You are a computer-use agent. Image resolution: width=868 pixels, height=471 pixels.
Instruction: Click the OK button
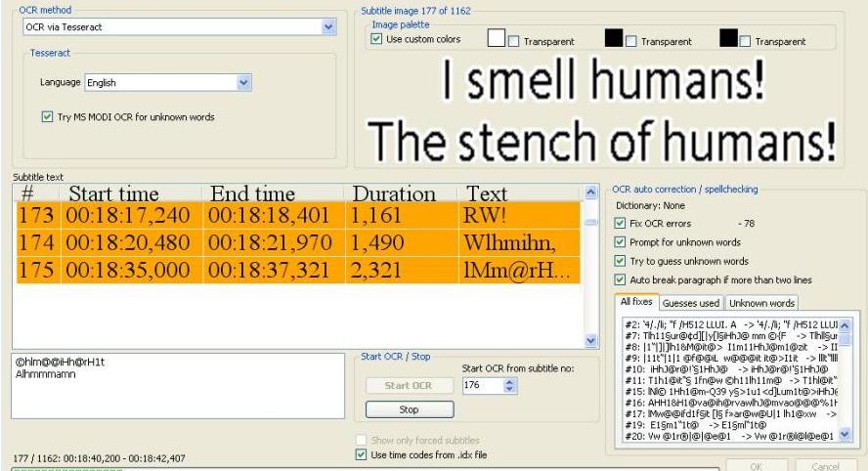click(756, 466)
